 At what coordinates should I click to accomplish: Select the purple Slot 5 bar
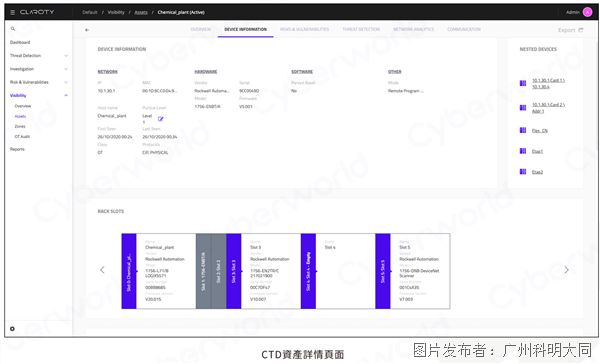383,271
